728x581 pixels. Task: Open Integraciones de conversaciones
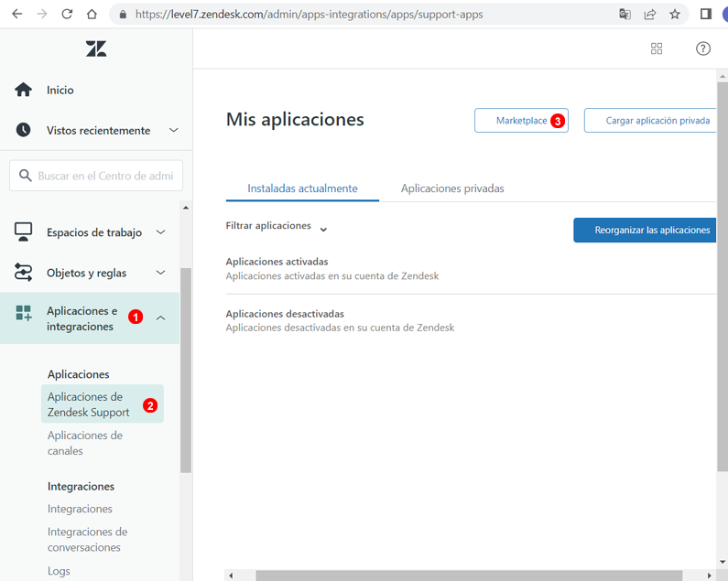point(87,540)
